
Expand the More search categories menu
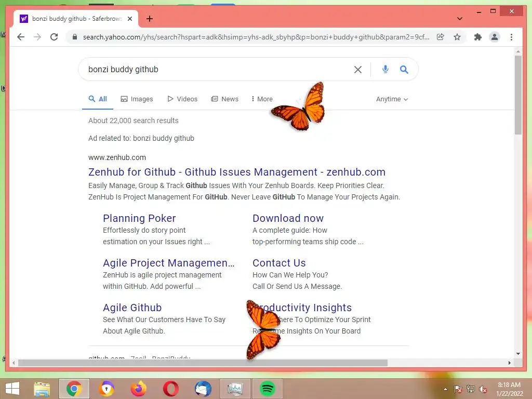coord(262,99)
